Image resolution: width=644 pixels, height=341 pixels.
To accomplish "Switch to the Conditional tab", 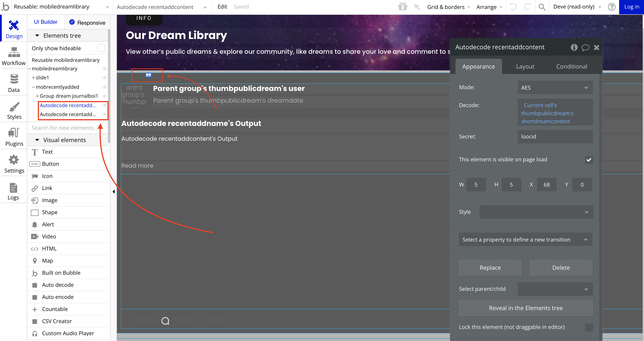I will 571,67.
